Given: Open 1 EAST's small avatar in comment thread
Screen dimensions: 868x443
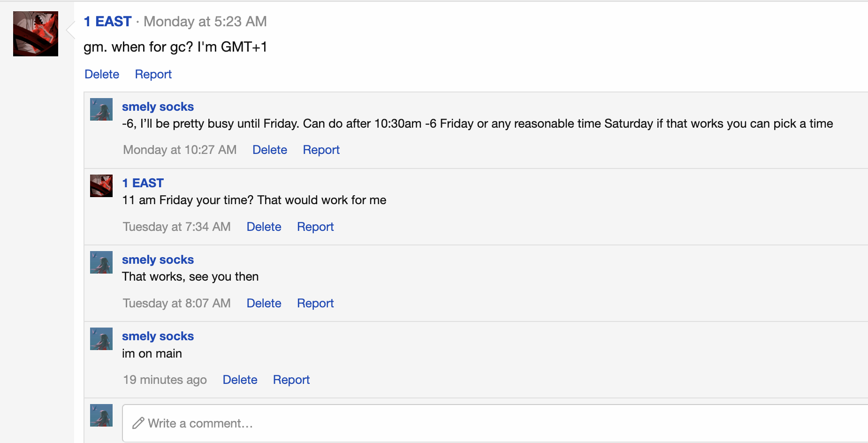Looking at the screenshot, I should [101, 186].
